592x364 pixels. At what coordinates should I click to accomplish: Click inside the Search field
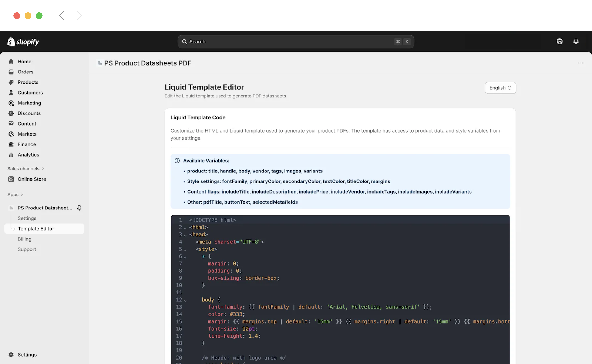(x=296, y=41)
